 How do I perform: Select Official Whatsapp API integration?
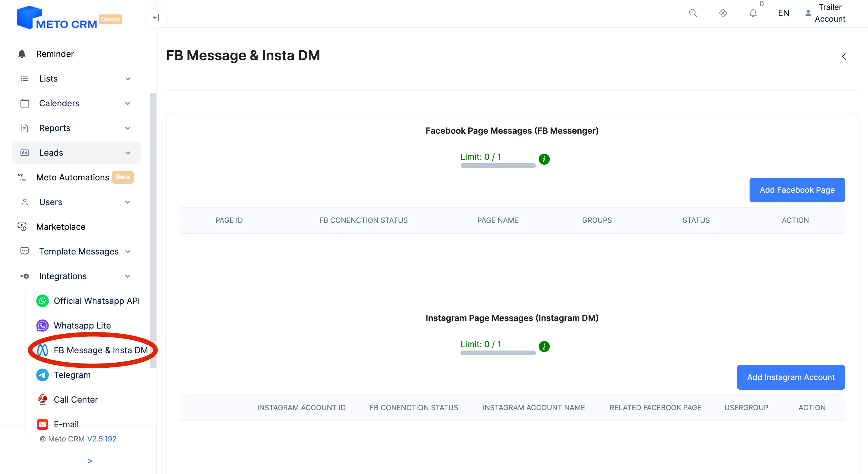coord(97,301)
